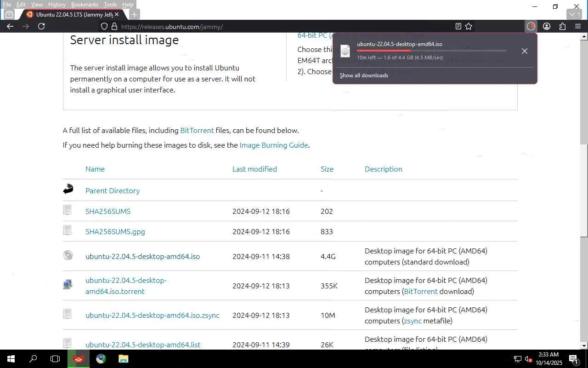The width and height of the screenshot is (588, 368).
Task: Click the downloading file's icon in the panel
Action: tap(345, 51)
